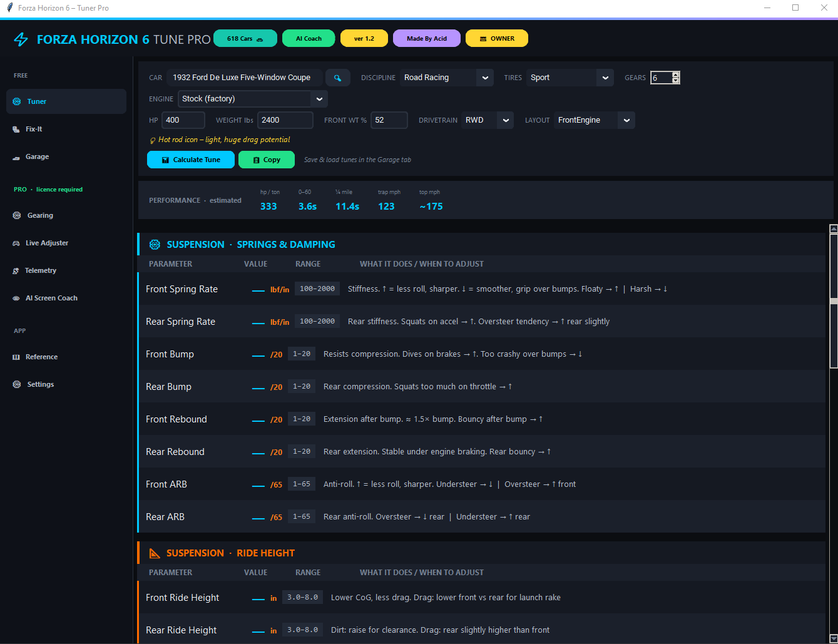Open the Settings page

[66, 384]
